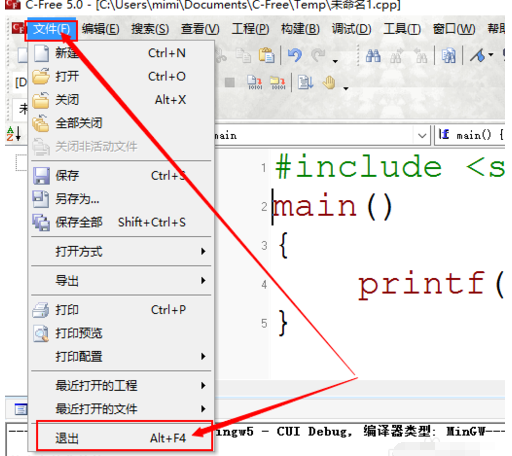This screenshot has height=456, width=512.
Task: Click the first binary file debug icon
Action: coord(255,82)
